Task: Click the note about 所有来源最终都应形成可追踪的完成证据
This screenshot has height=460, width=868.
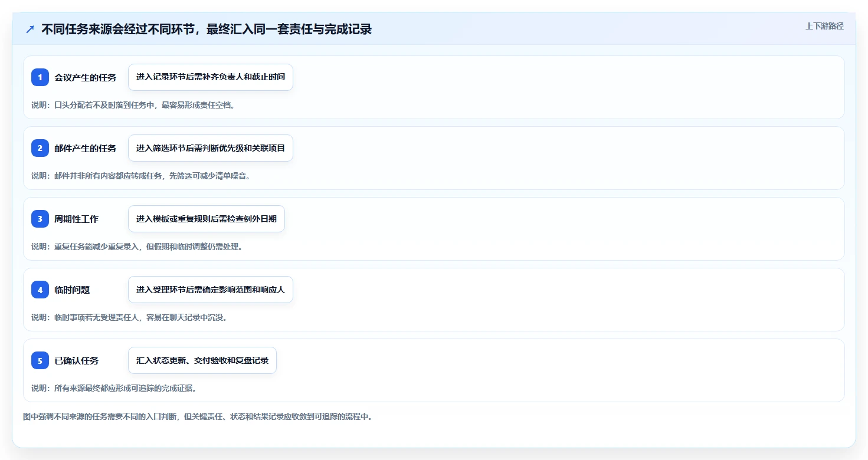Action: point(114,388)
